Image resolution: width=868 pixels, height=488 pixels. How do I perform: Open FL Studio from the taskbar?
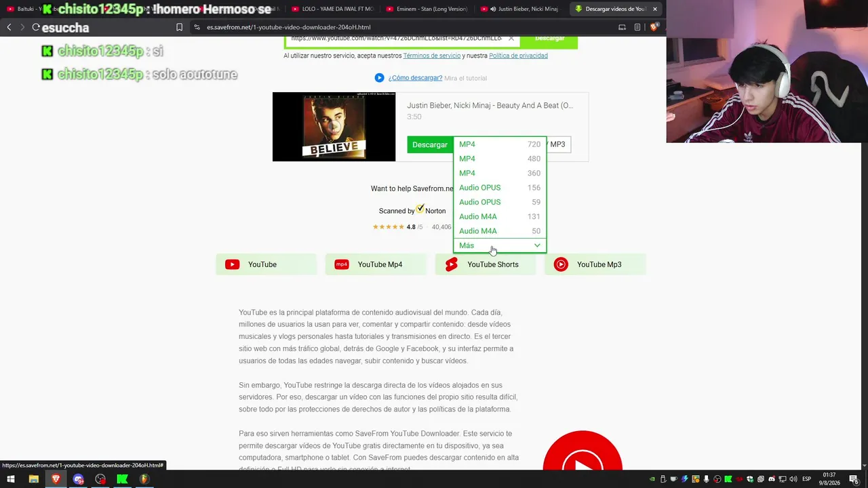pos(144,479)
